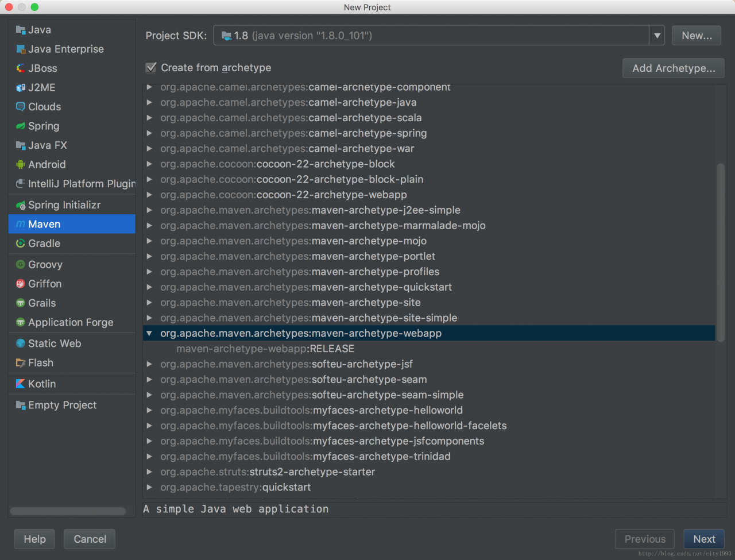Select maven-archetype-portlet row

point(429,256)
